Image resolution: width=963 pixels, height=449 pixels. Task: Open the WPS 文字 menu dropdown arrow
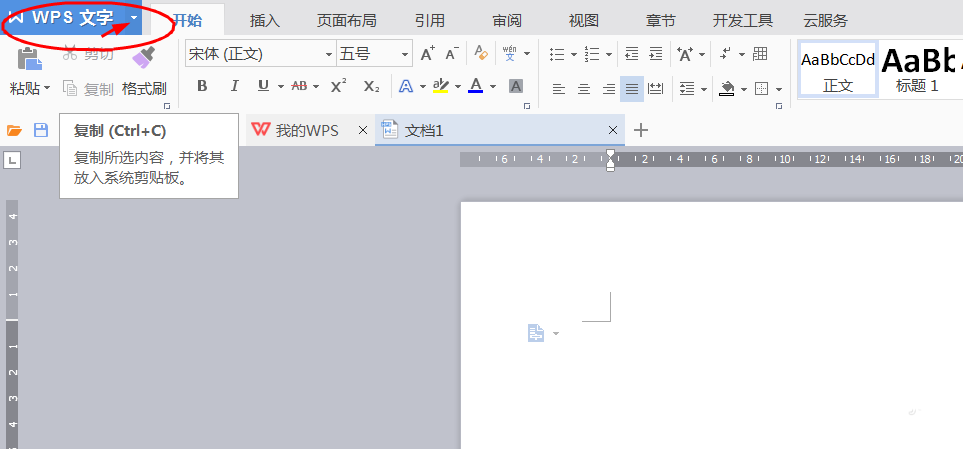[134, 18]
